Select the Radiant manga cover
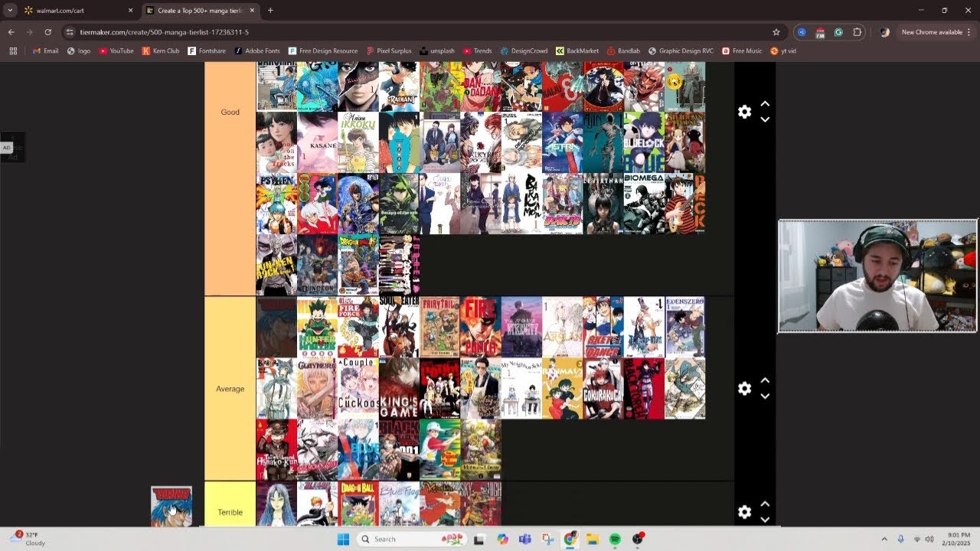Viewport: 980px width, 551px height. coord(399,87)
